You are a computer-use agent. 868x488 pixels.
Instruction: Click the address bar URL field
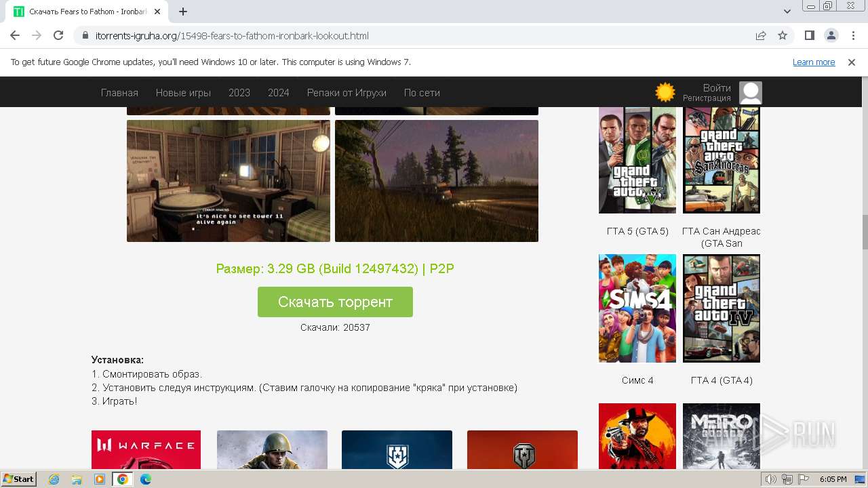[420, 35]
